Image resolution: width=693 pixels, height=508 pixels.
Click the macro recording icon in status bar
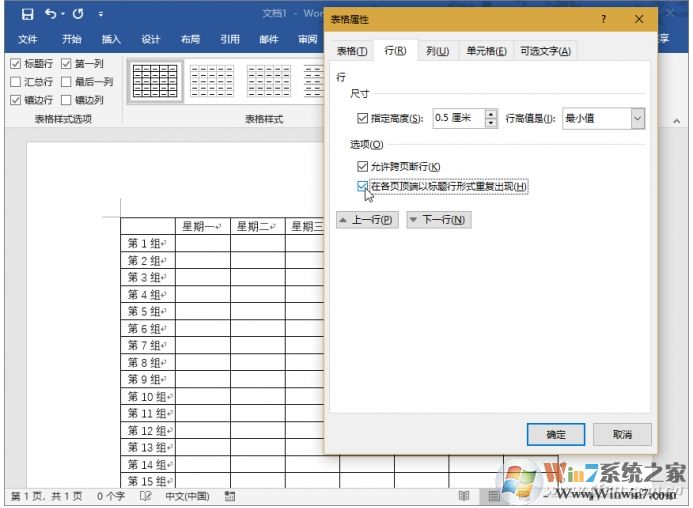[230, 497]
